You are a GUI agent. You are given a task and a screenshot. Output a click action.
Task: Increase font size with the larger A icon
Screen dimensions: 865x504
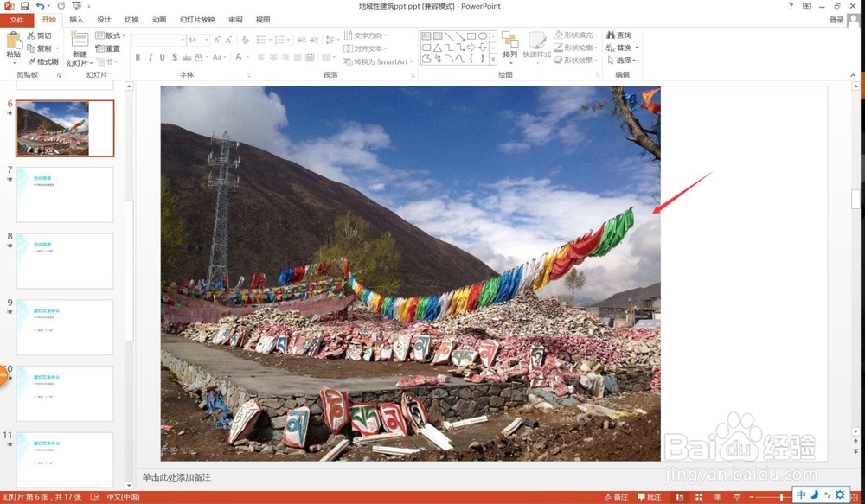(x=217, y=41)
